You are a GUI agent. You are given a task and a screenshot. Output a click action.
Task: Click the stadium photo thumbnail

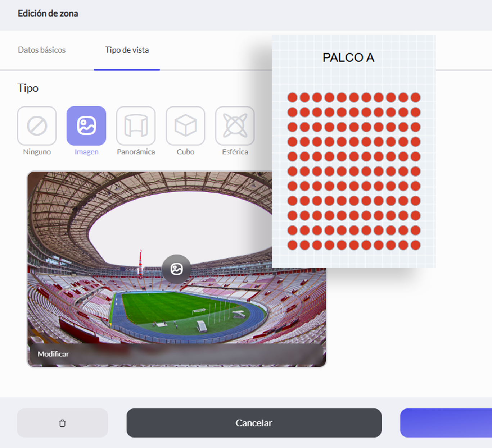tap(176, 269)
